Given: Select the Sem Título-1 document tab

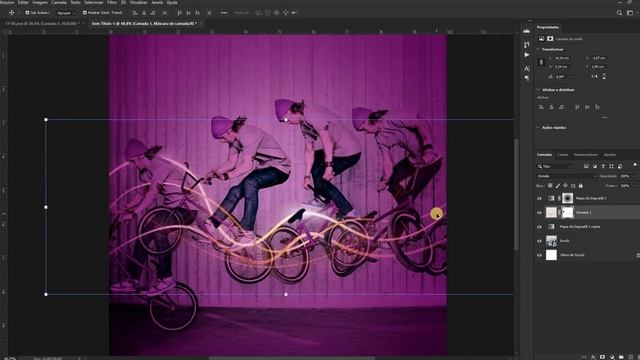Looking at the screenshot, I should [144, 24].
